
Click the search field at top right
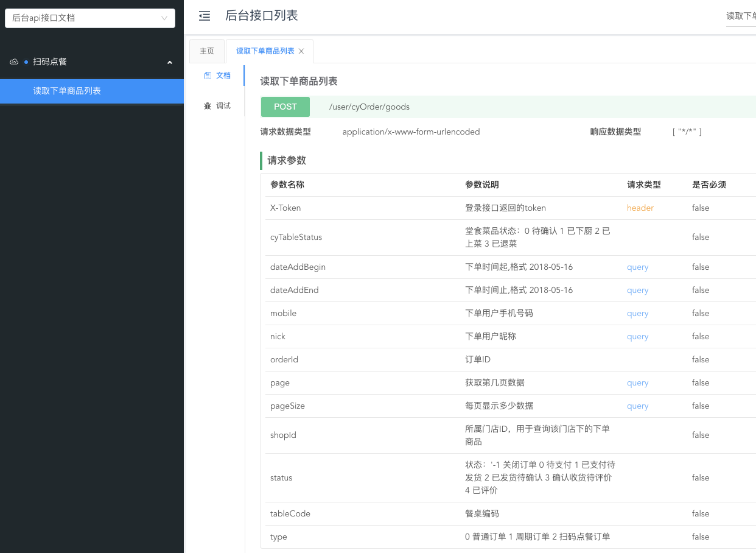pyautogui.click(x=741, y=16)
